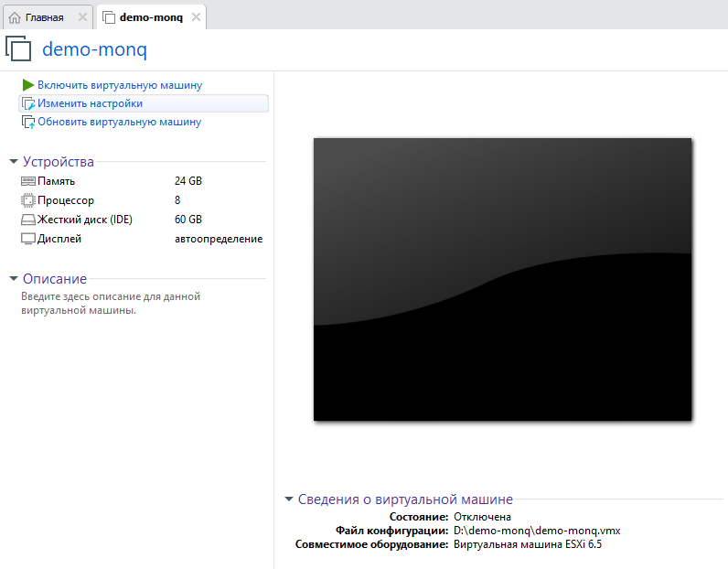Click the edit settings wrench icon
728x569 pixels.
pos(28,104)
